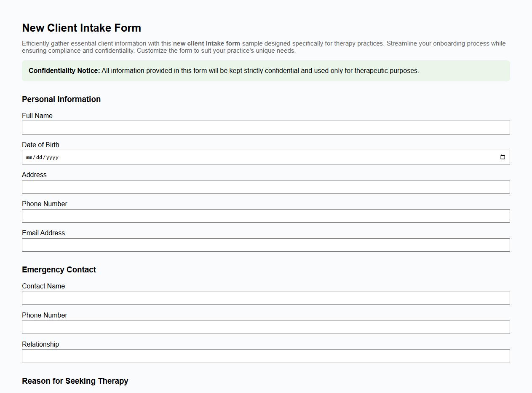Click the Reason for Seeking Therapy heading
This screenshot has height=393, width=532.
click(x=75, y=381)
